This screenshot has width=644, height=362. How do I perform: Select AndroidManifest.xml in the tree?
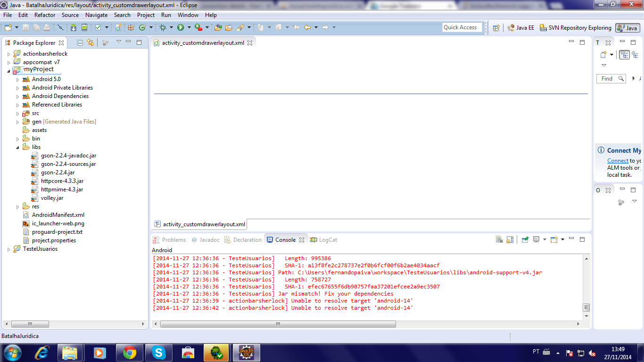58,215
